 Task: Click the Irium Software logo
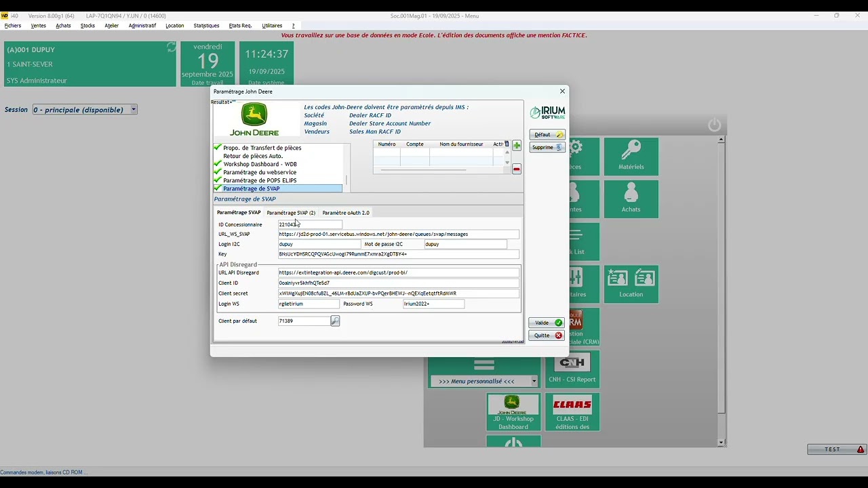coord(547,113)
